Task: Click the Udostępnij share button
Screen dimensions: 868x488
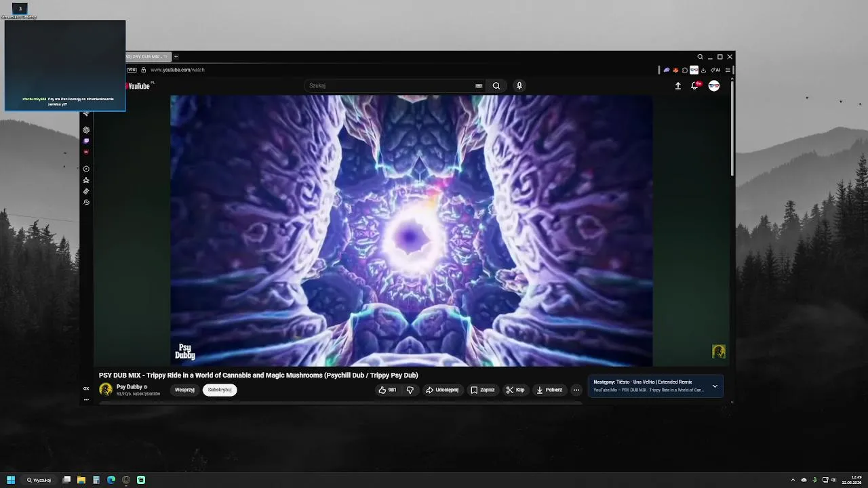Action: [442, 390]
